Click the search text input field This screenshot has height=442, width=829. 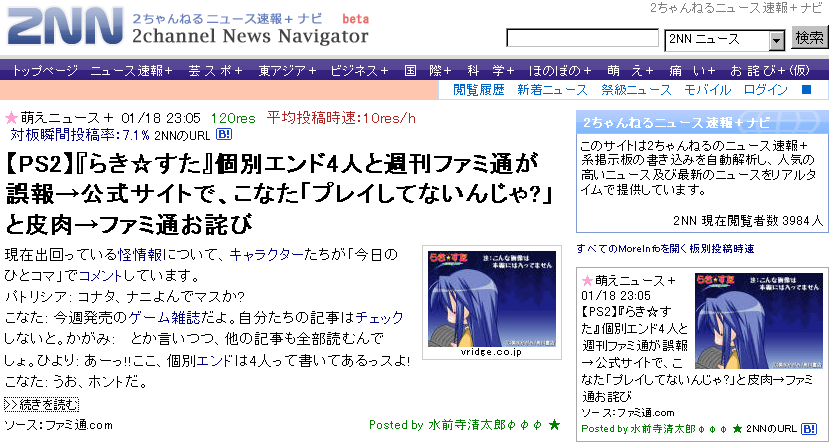point(582,39)
